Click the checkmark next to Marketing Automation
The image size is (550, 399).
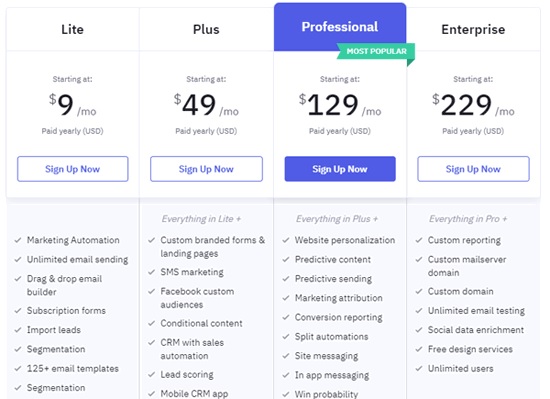tap(18, 241)
